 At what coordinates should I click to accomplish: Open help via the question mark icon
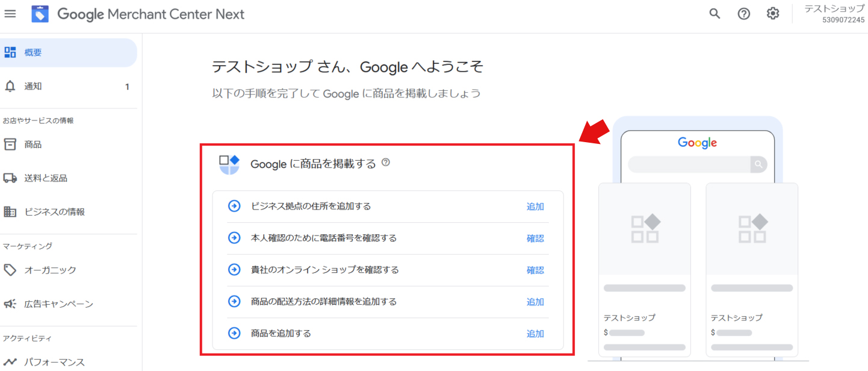click(744, 14)
